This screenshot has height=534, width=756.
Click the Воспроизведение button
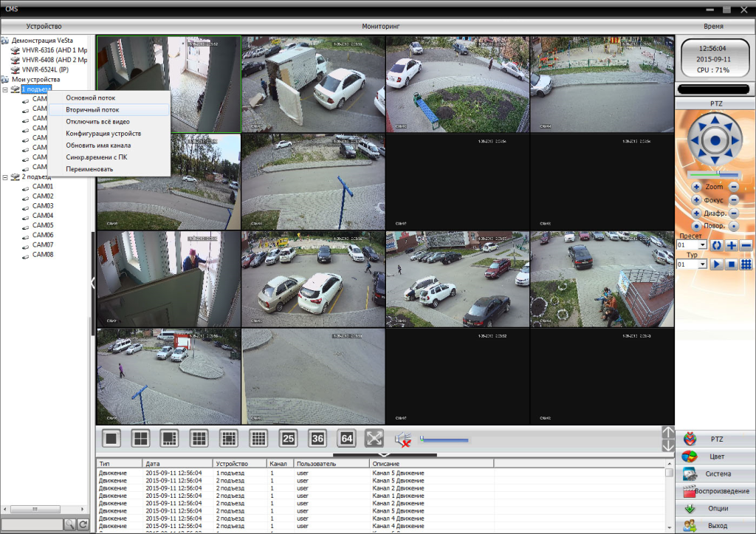pos(715,491)
